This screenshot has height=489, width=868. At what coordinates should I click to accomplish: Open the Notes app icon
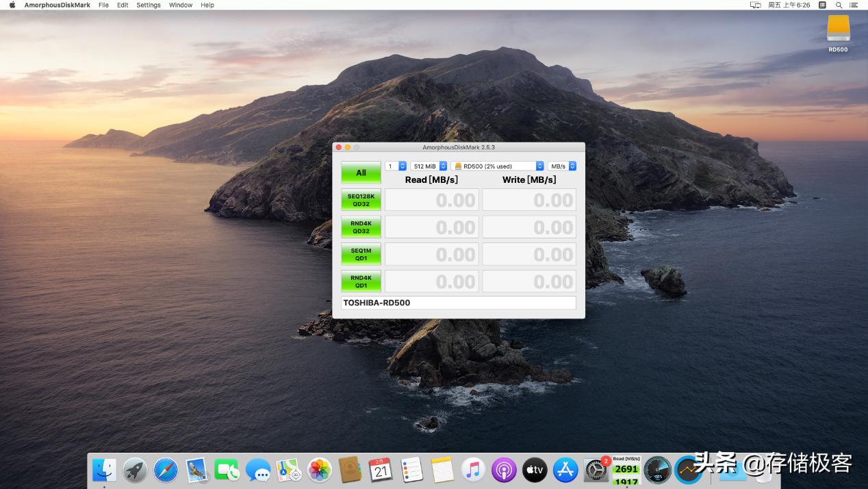tap(443, 471)
